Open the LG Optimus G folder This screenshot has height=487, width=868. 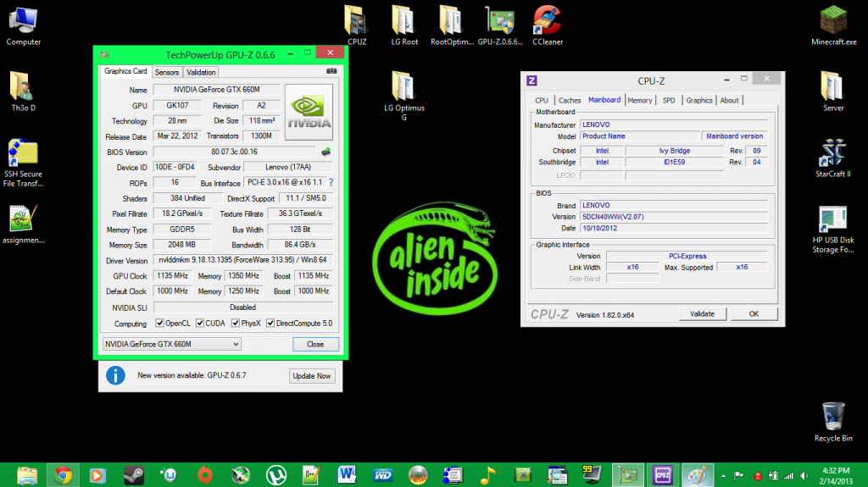[x=404, y=96]
